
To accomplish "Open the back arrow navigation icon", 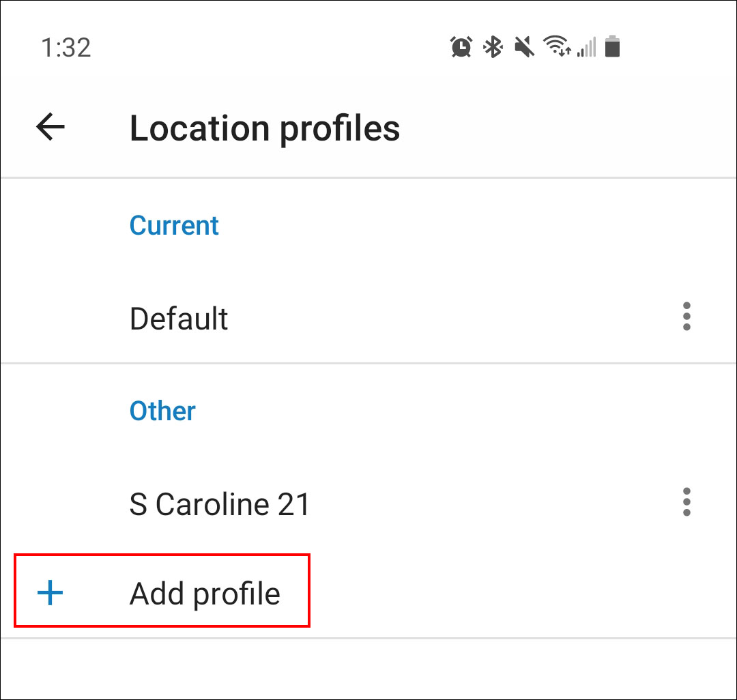I will (x=49, y=126).
